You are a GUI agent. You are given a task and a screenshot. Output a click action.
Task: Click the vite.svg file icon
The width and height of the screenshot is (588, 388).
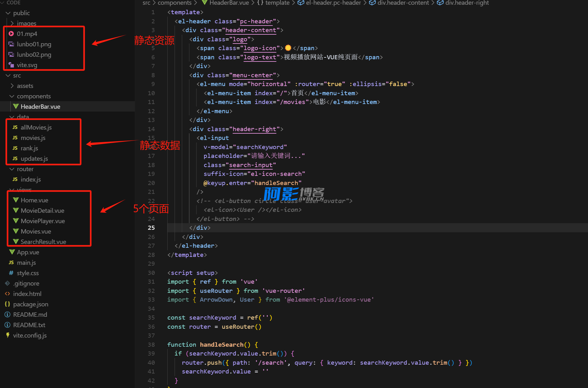(11, 65)
